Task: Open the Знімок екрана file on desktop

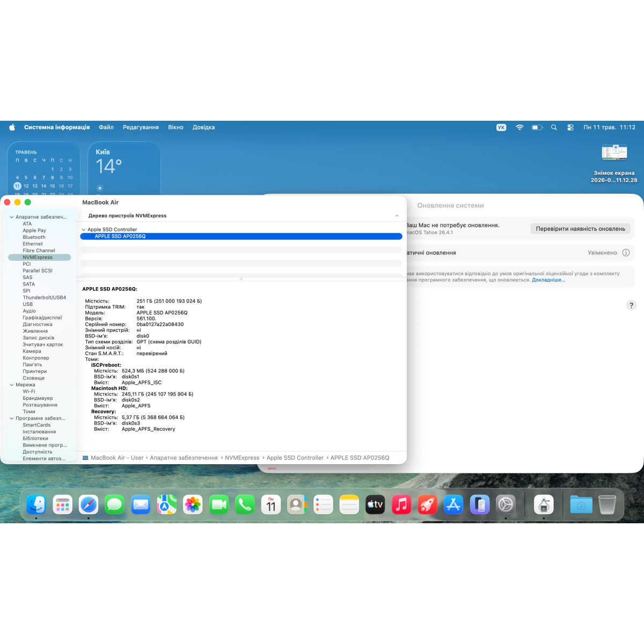Action: (x=614, y=164)
